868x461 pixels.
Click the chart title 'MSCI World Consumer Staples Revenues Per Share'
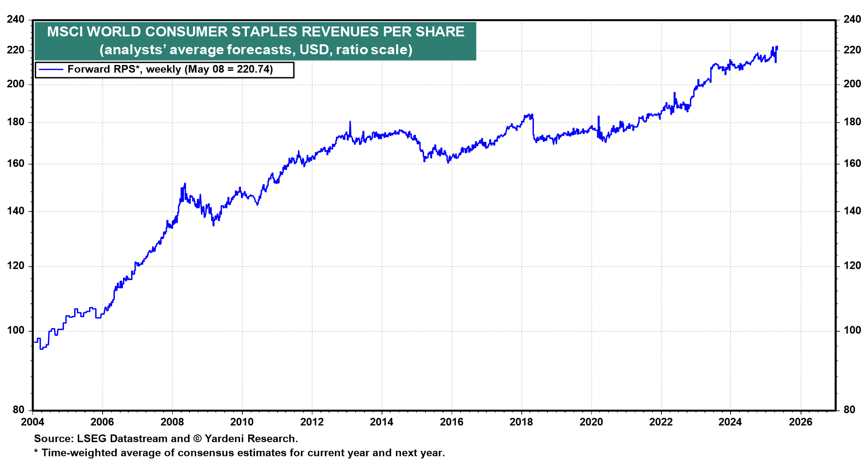(255, 32)
